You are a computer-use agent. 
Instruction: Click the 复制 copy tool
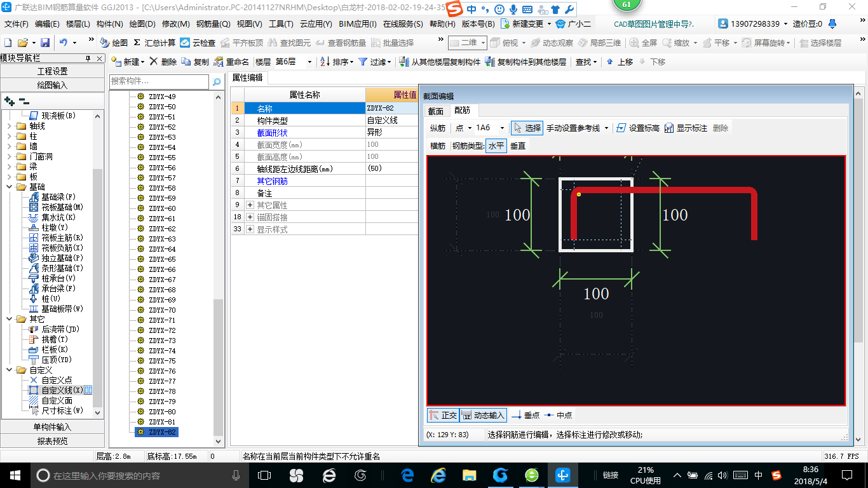tap(195, 62)
